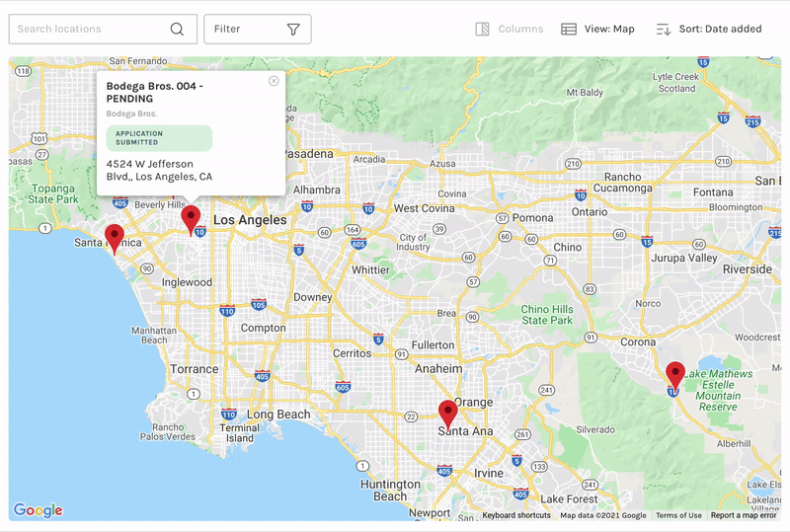This screenshot has height=532, width=790.
Task: Click the Torrance label on the map
Action: point(195,369)
